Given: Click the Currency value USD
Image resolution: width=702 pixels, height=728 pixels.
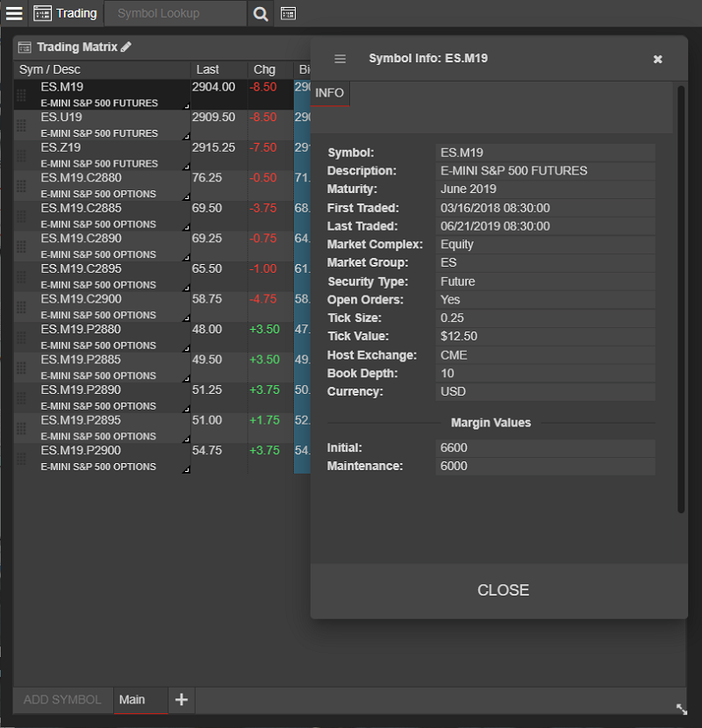Looking at the screenshot, I should pos(546,391).
